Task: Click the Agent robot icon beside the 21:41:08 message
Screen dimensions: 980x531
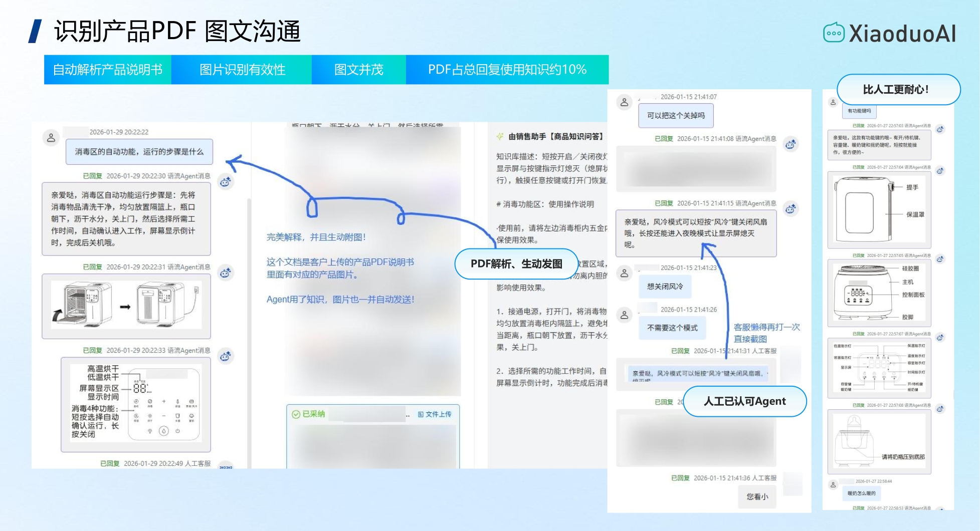Action: [791, 144]
